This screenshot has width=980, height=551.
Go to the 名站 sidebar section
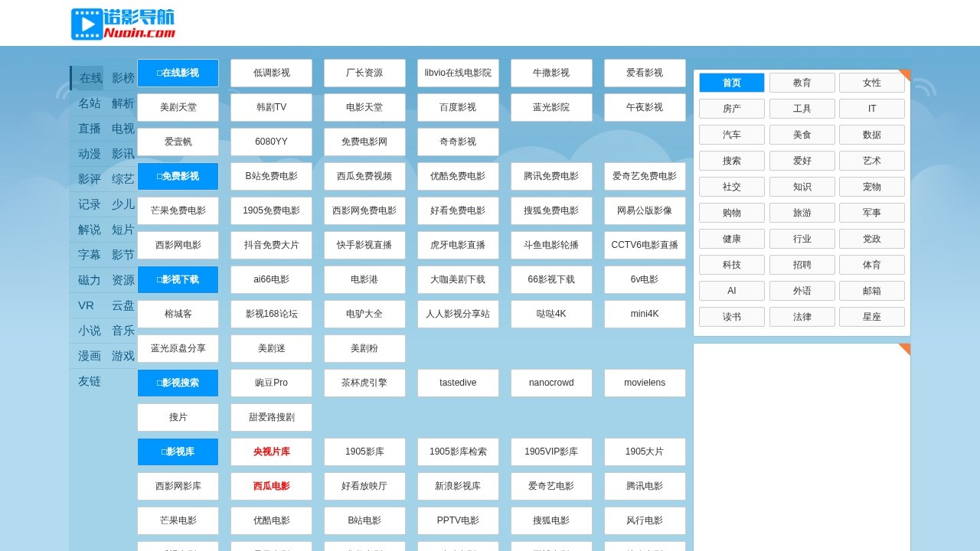90,103
